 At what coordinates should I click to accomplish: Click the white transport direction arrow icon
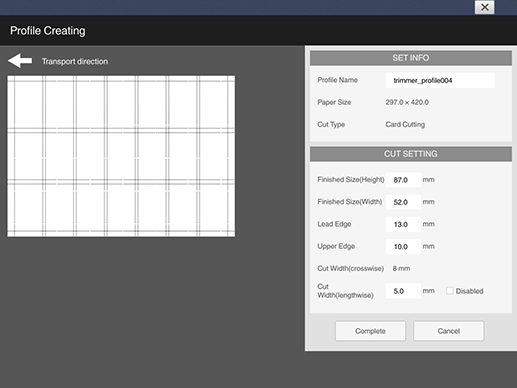tap(20, 61)
